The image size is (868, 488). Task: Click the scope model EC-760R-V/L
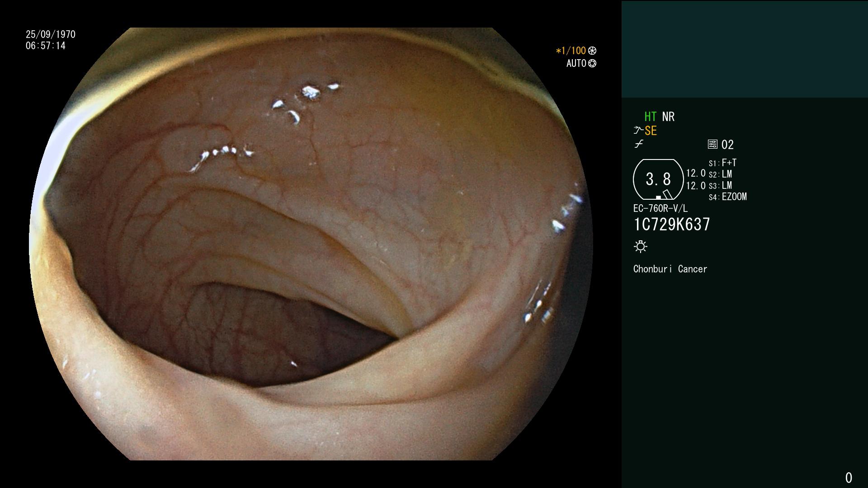tap(660, 208)
